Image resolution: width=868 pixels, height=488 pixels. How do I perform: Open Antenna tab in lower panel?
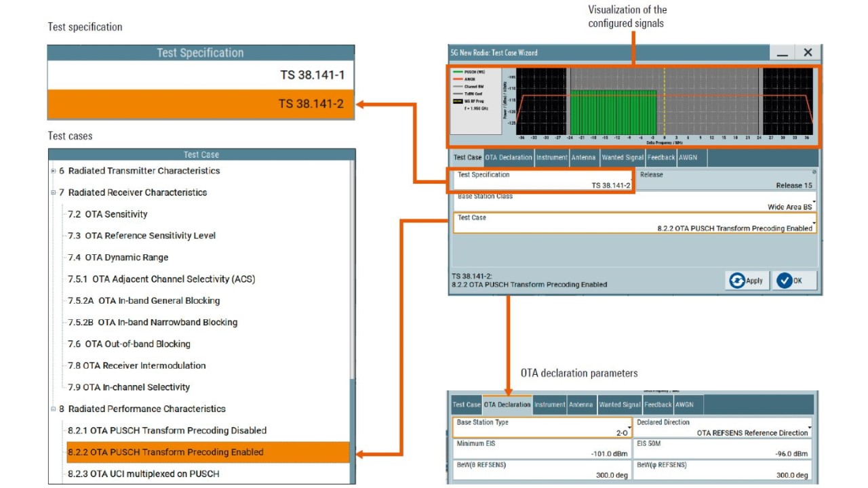click(x=581, y=405)
